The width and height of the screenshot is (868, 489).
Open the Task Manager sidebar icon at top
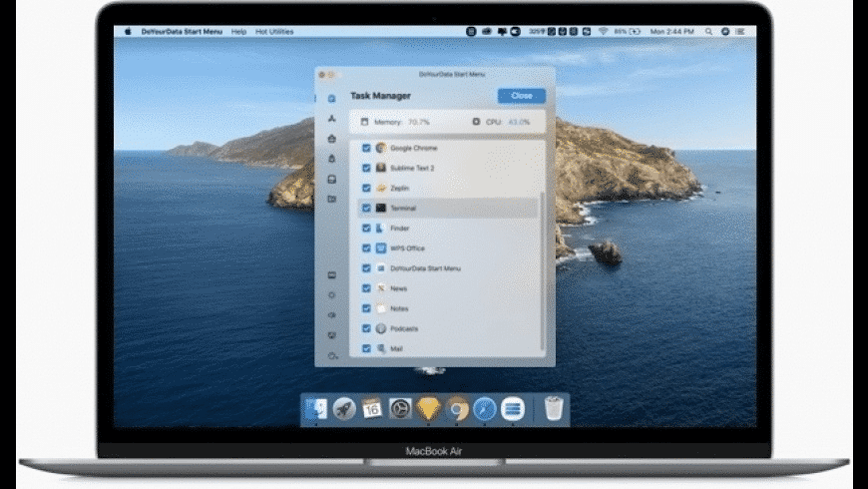(x=331, y=99)
